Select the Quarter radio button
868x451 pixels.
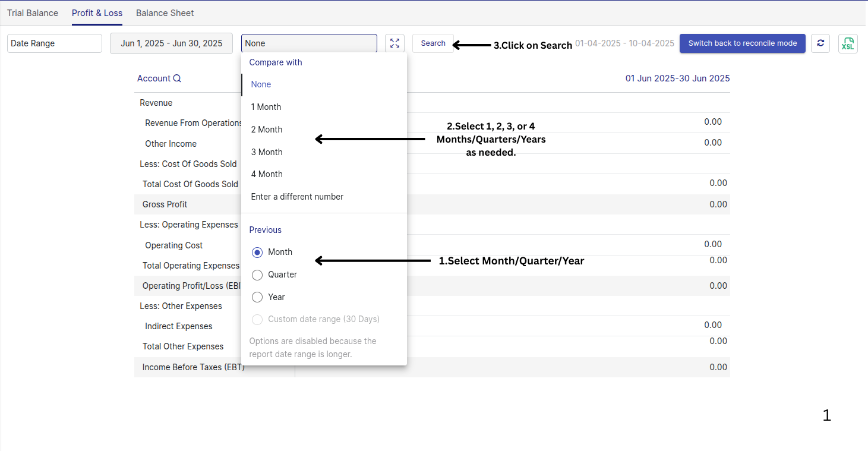(x=257, y=275)
